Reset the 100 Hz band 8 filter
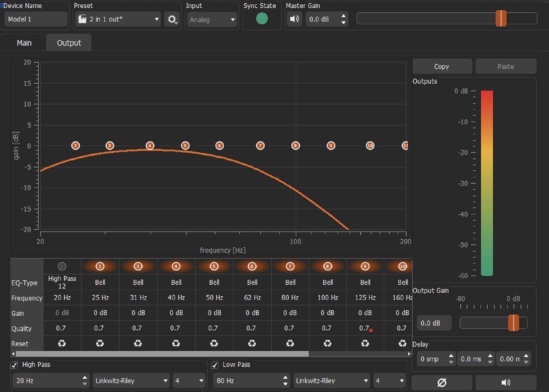The height and width of the screenshot is (392, 549). click(328, 344)
